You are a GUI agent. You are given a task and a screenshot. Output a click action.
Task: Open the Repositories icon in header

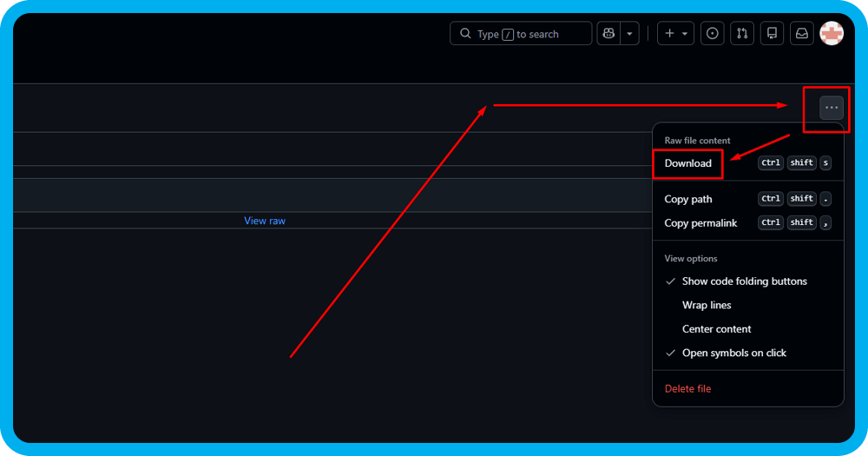pyautogui.click(x=773, y=34)
